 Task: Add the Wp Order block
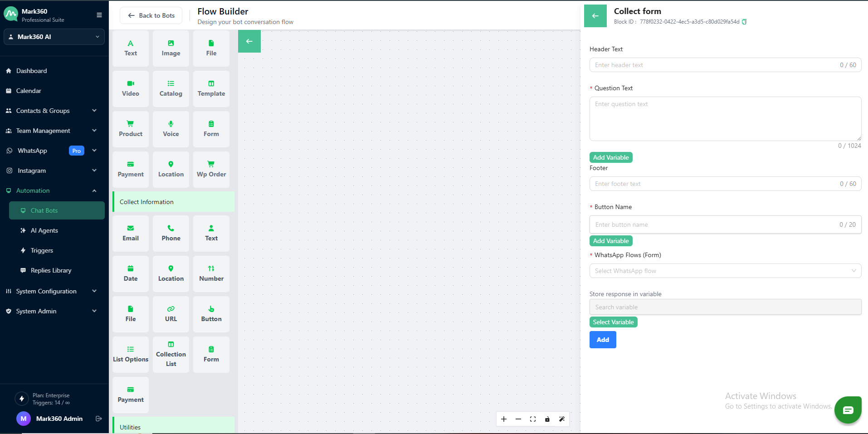[211, 169]
